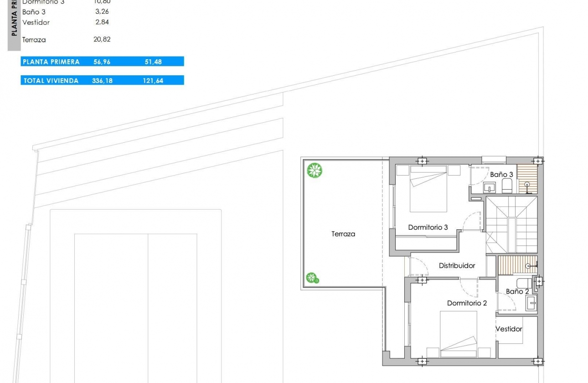Click the 20,82 terrace area value
Viewport: 588px width, 383px height.
click(x=102, y=40)
